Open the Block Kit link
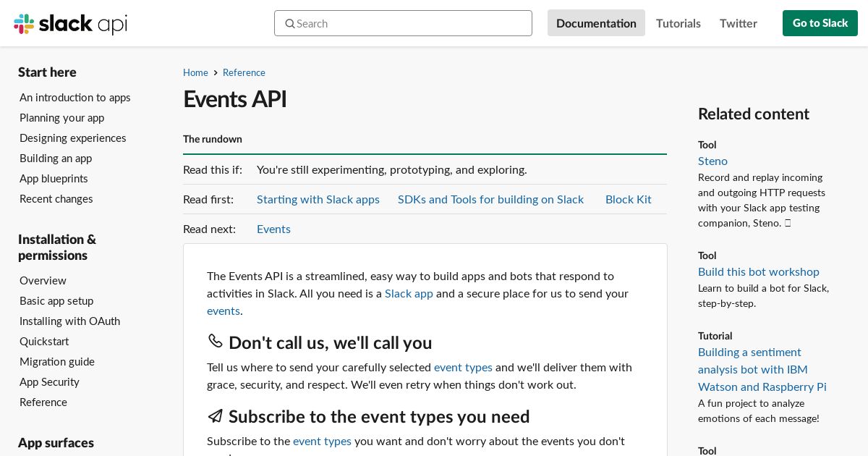Image resolution: width=868 pixels, height=456 pixels. (629, 199)
